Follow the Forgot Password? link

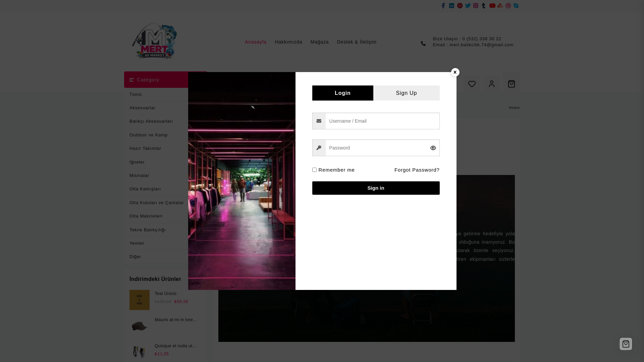point(417,170)
